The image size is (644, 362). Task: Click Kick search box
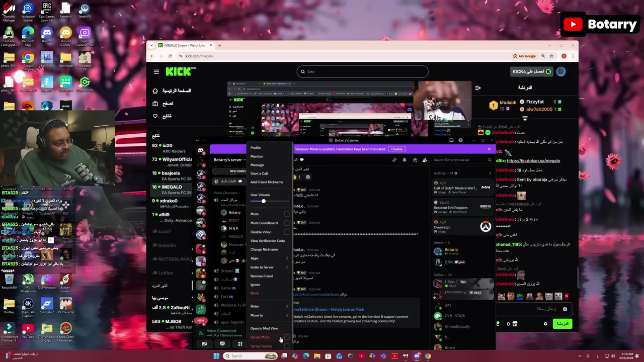tap(362, 71)
